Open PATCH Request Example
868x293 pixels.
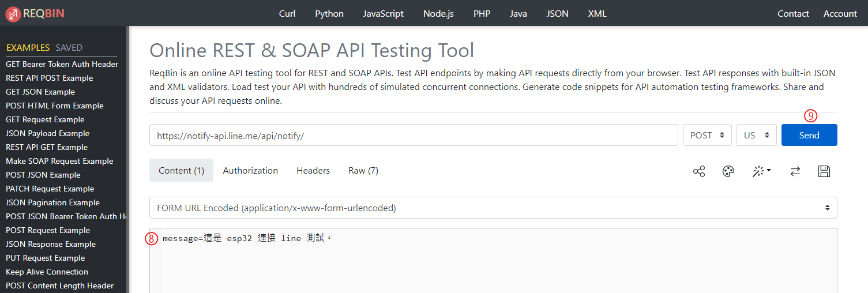point(50,189)
